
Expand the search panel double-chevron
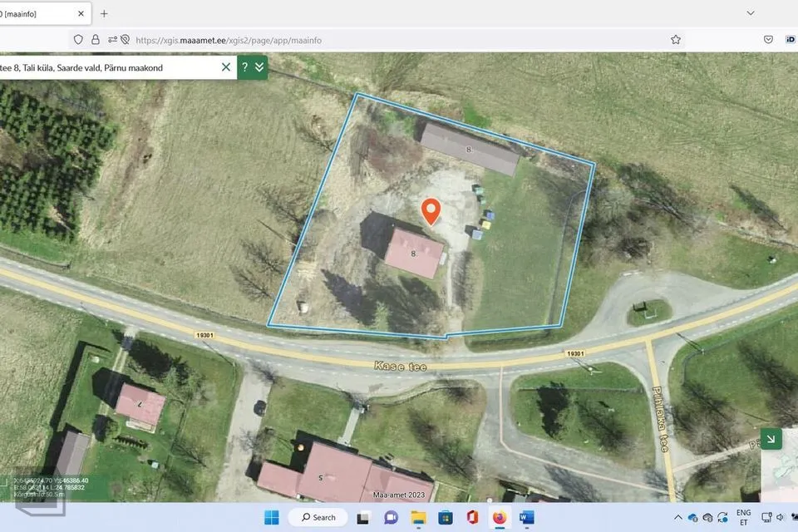[x=259, y=67]
